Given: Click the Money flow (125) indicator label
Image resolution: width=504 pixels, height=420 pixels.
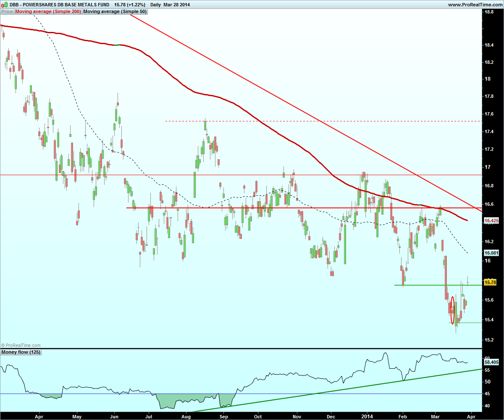Looking at the screenshot, I should (x=21, y=352).
